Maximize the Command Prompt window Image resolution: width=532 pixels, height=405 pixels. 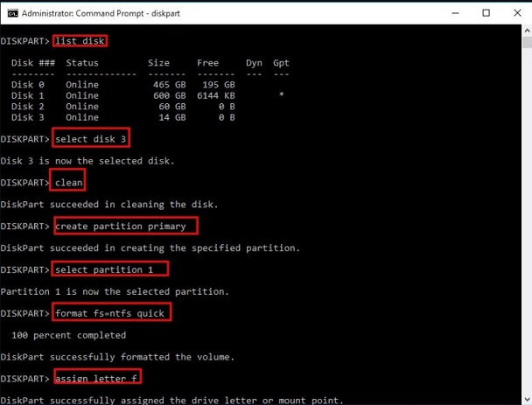point(486,13)
